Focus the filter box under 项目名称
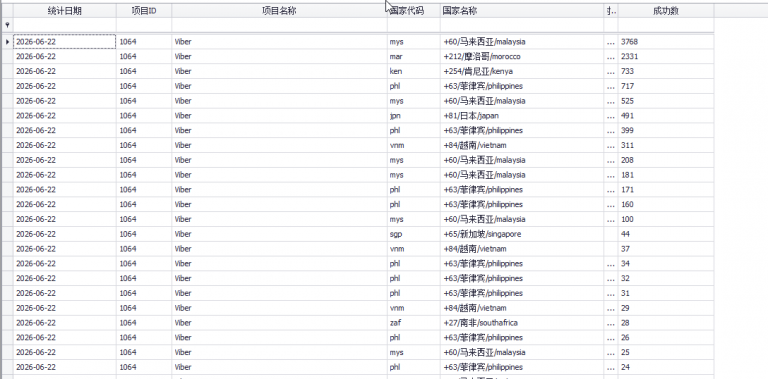This screenshot has width=768, height=379. pyautogui.click(x=279, y=24)
